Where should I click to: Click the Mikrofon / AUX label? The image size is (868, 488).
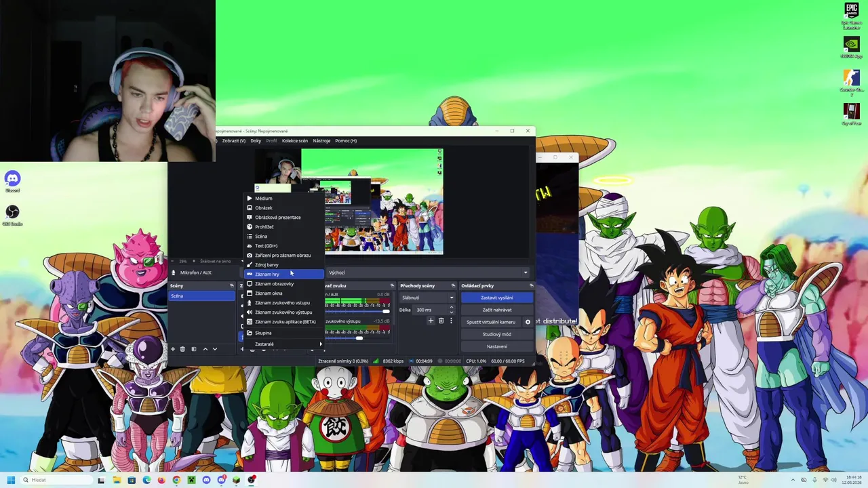point(196,272)
